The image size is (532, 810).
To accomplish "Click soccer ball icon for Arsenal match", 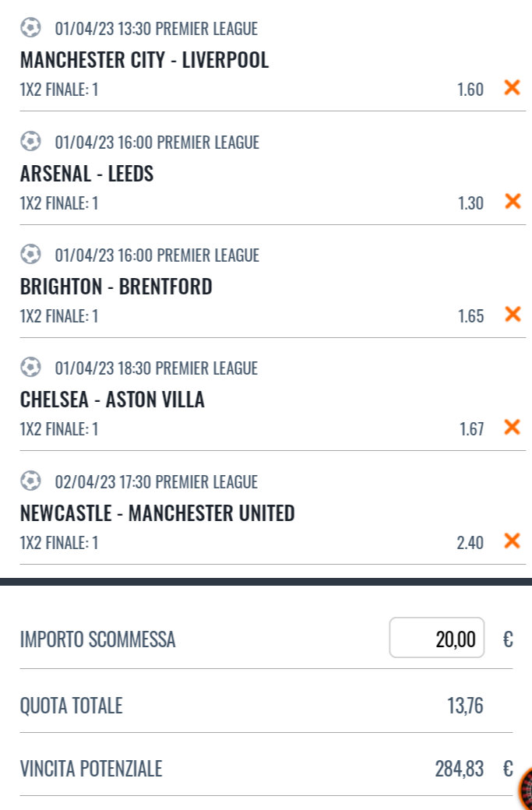I will [30, 142].
